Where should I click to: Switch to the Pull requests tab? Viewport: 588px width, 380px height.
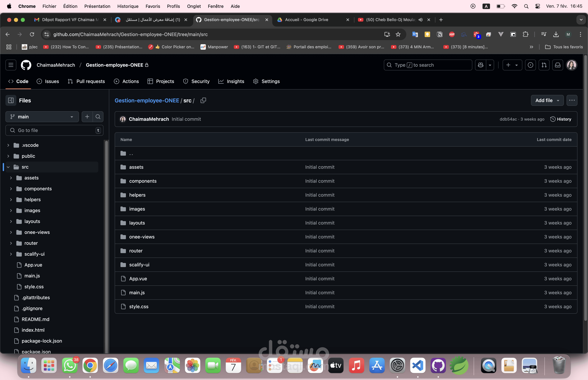86,81
